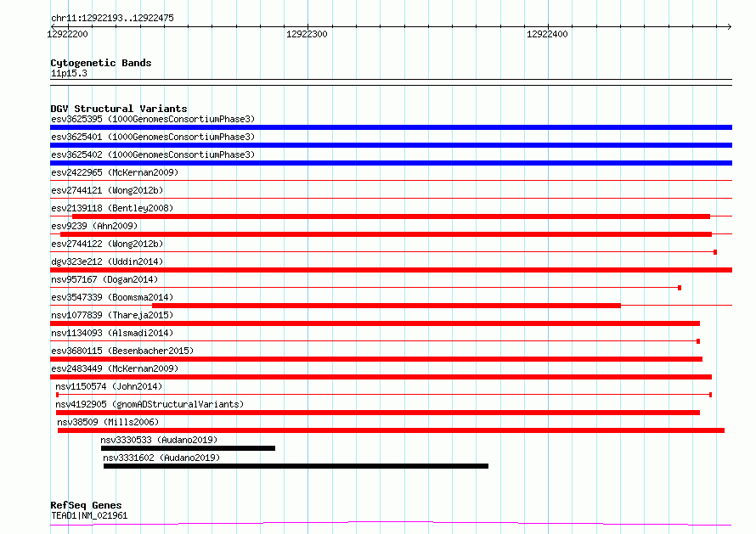This screenshot has height=534, width=756.
Task: Click ruler position 12922300
Action: 307,34
